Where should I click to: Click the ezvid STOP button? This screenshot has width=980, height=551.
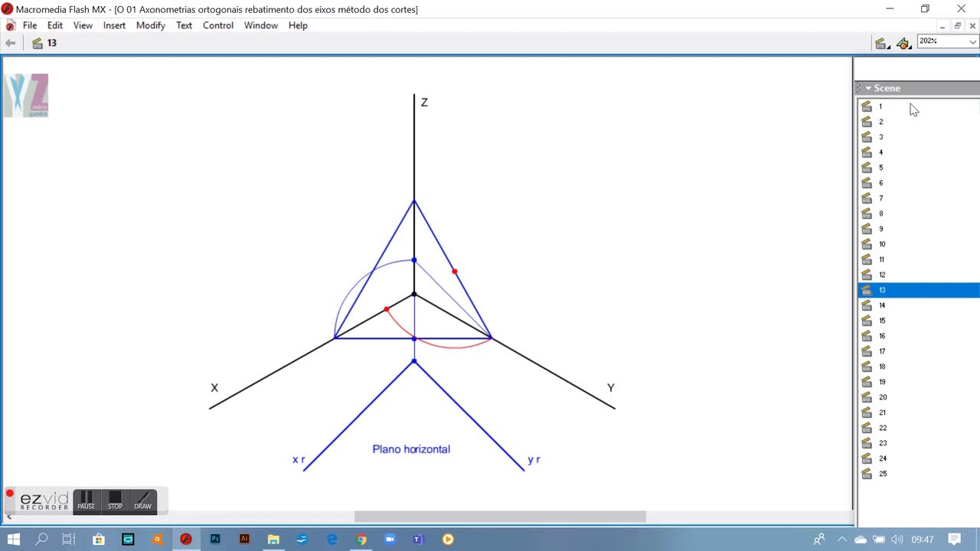115,501
